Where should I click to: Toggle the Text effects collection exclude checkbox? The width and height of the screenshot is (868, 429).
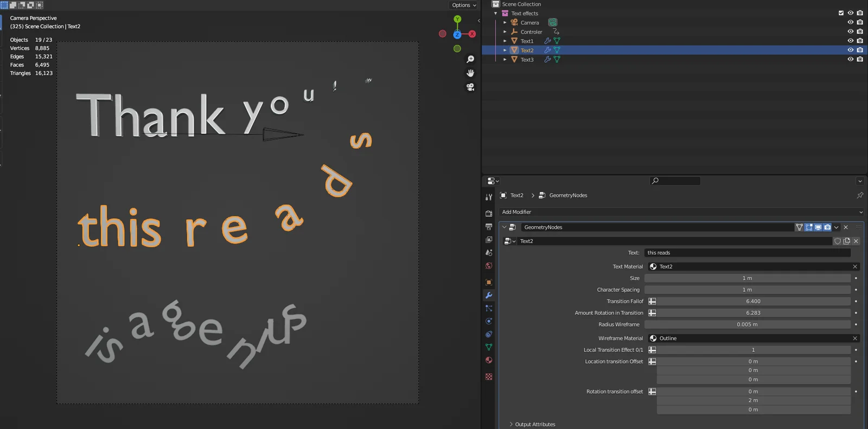841,13
